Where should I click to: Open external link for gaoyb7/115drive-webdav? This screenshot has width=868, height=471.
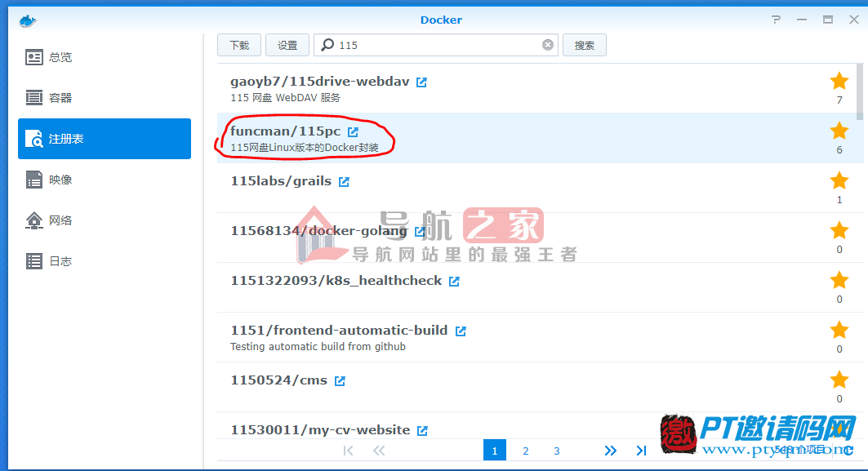[422, 82]
